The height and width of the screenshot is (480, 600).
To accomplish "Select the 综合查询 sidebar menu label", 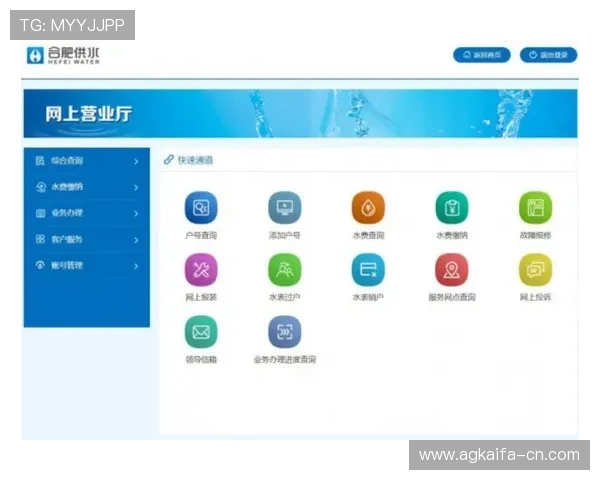I will [x=67, y=161].
